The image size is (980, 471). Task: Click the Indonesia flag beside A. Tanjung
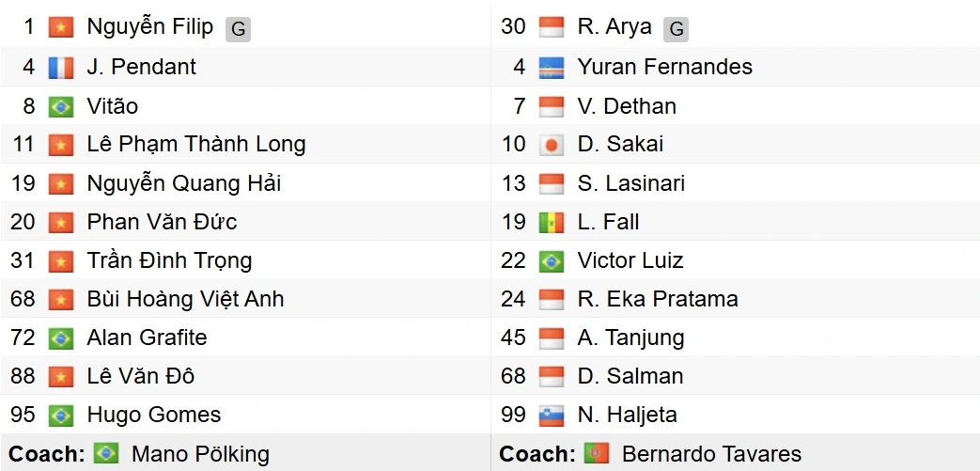click(552, 338)
